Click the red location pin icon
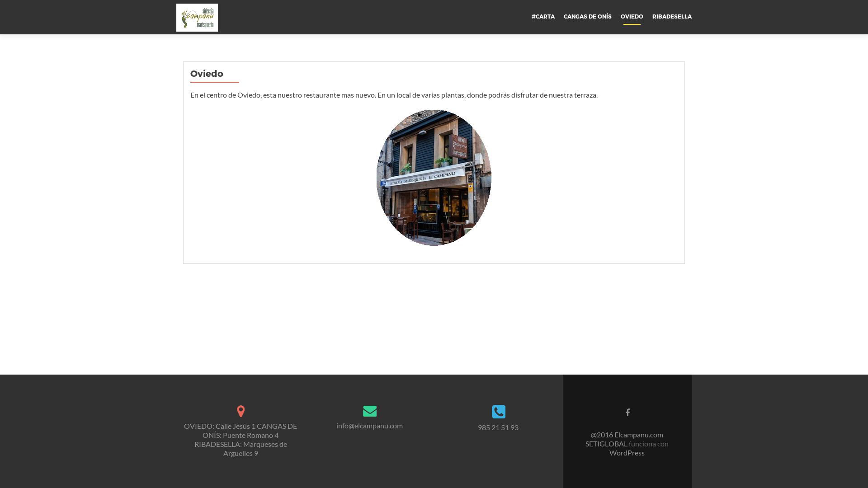 [x=241, y=411]
